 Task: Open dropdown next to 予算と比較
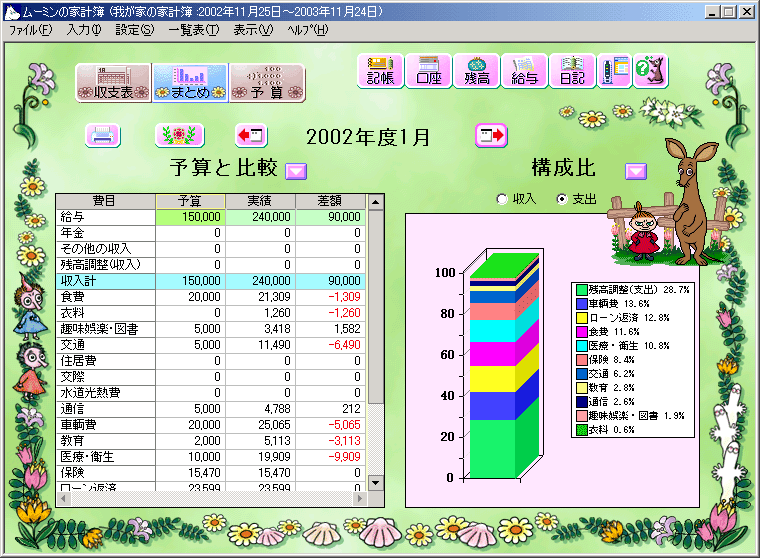coord(296,171)
